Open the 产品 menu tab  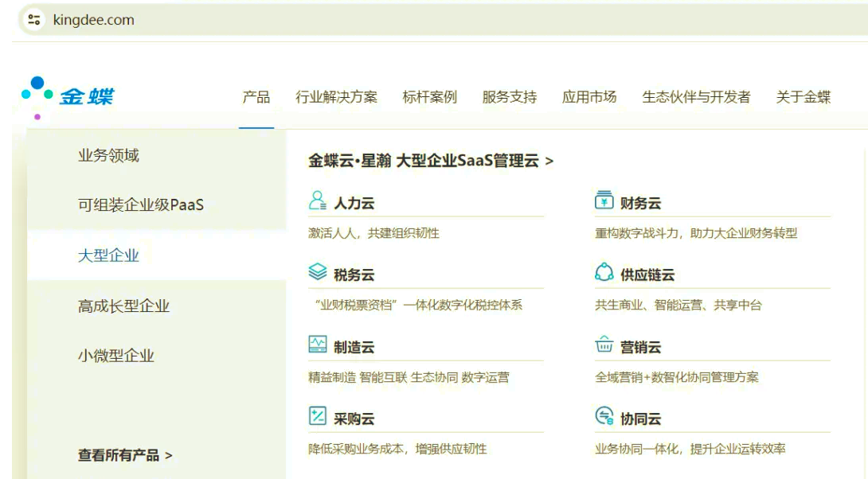point(256,97)
